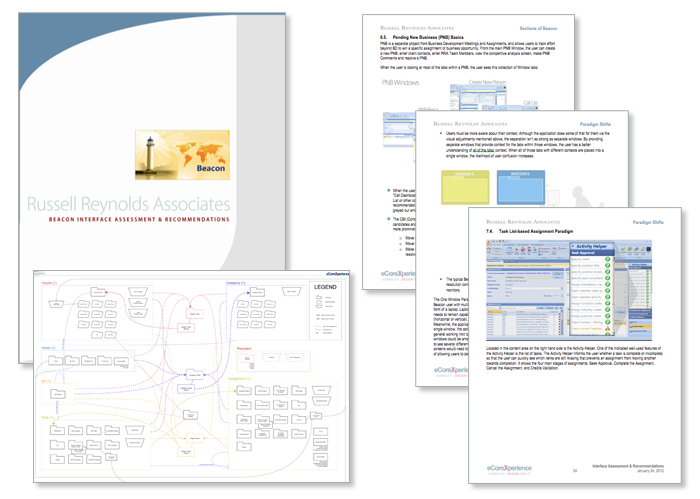Viewport: 700px width, 499px height.
Task: Click the 'Precedent' group label in diagram
Action: [x=244, y=348]
